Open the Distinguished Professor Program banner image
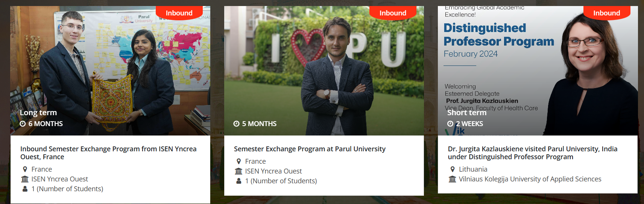Image resolution: width=644 pixels, height=204 pixels. [538, 72]
